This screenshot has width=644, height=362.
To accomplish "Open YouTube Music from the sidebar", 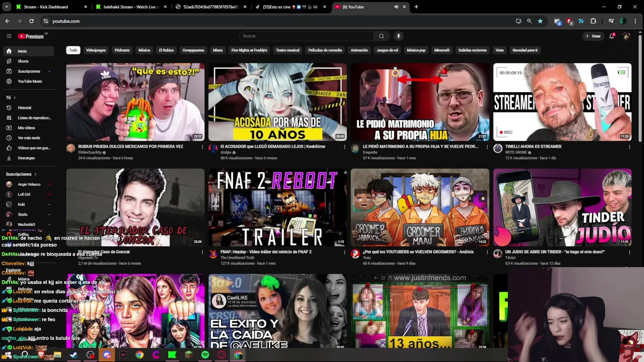I will coord(28,81).
